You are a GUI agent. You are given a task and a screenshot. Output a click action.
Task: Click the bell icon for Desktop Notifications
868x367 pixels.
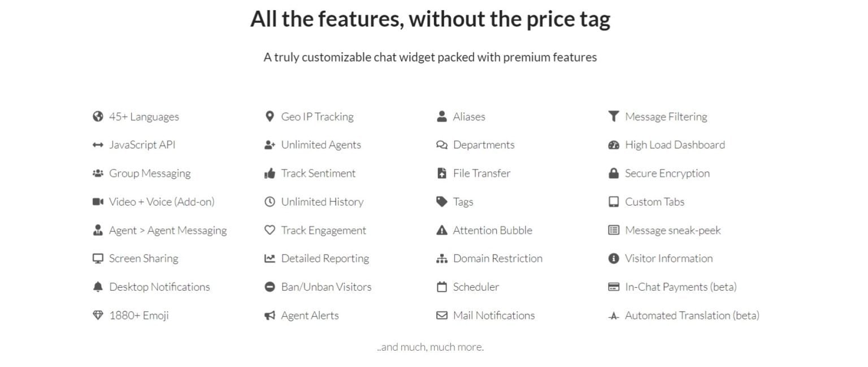click(98, 287)
